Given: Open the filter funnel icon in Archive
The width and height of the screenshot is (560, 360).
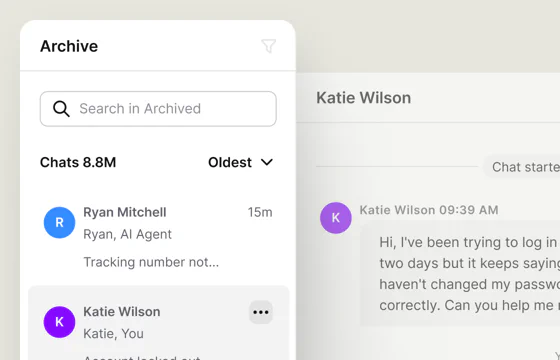Looking at the screenshot, I should tap(269, 46).
